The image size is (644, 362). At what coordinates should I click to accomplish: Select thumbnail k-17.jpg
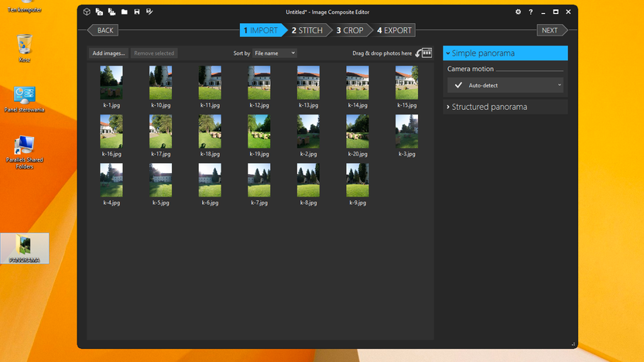160,131
